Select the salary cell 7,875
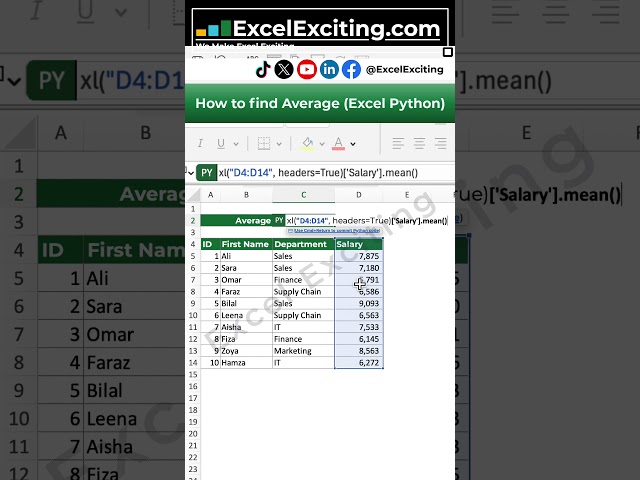Image resolution: width=640 pixels, height=480 pixels. pyautogui.click(x=359, y=256)
